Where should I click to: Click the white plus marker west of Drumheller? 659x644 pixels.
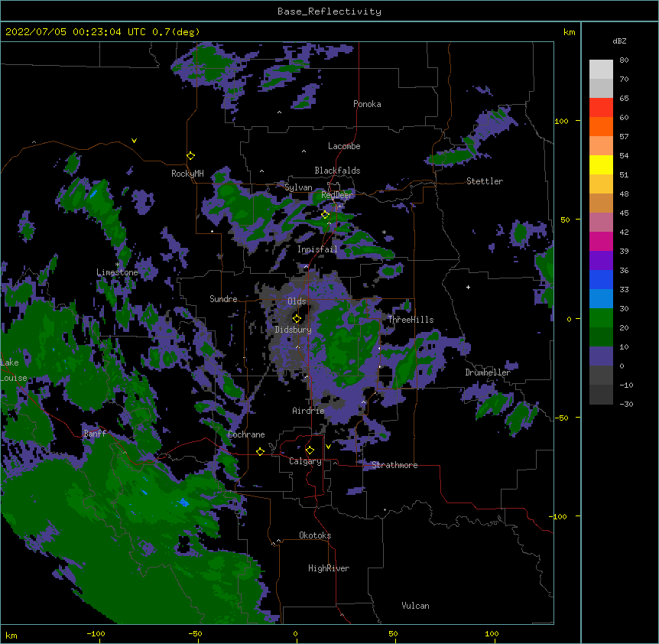[x=468, y=287]
